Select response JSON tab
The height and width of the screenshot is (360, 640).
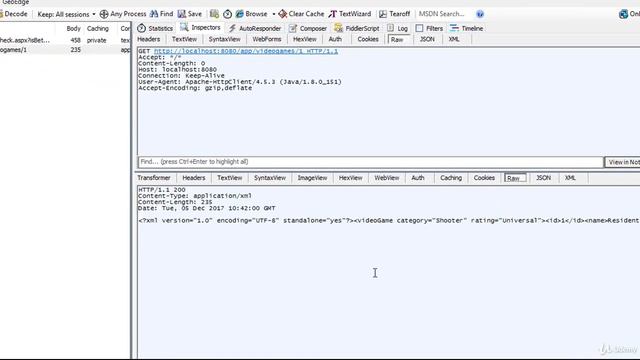click(x=543, y=178)
